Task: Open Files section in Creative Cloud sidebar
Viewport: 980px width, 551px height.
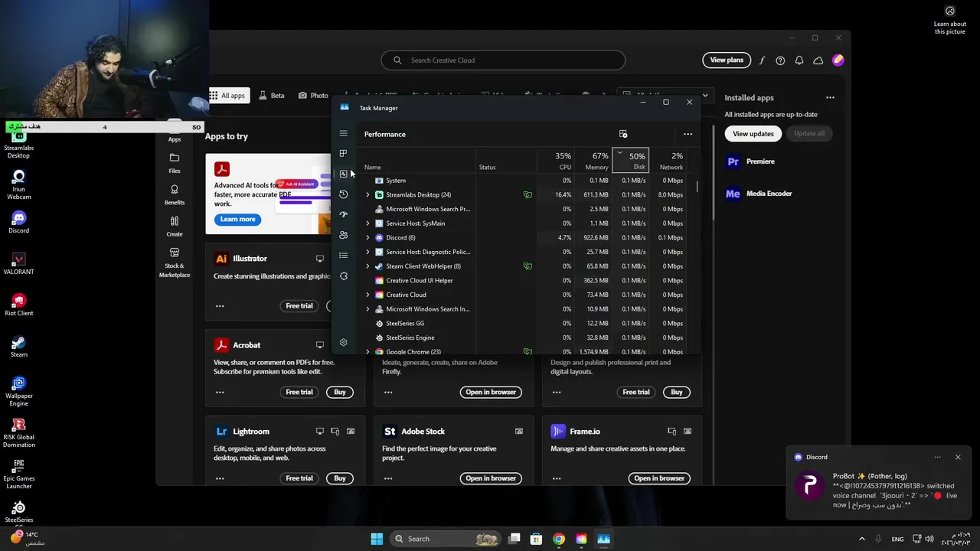Action: pyautogui.click(x=175, y=163)
